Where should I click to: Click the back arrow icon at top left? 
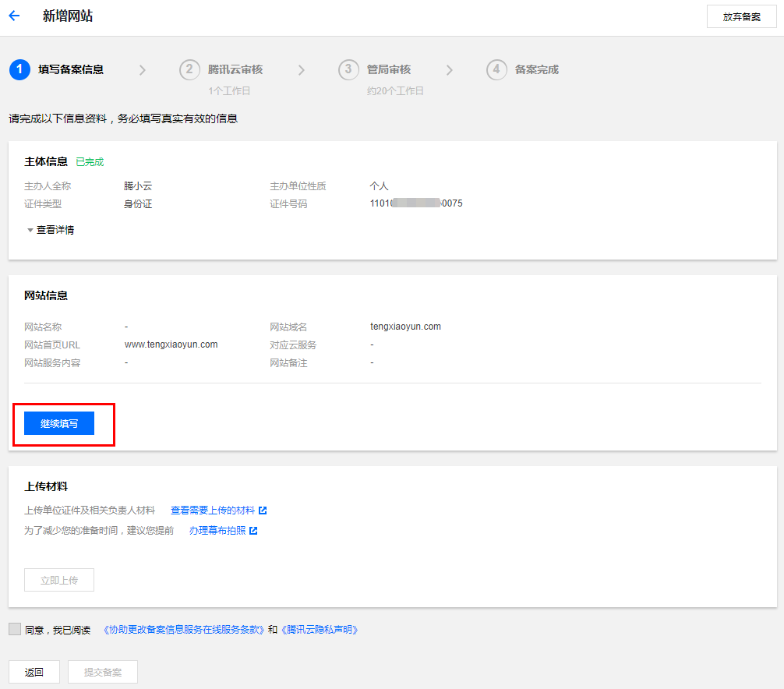point(14,16)
